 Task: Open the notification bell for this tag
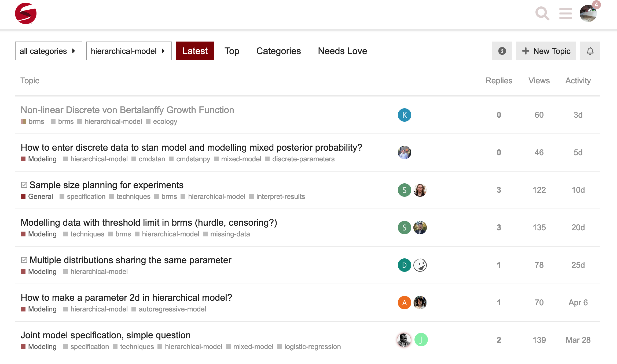tap(590, 51)
